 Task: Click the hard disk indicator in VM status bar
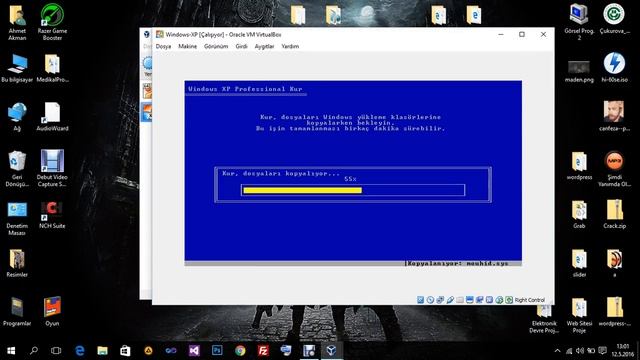click(x=420, y=300)
